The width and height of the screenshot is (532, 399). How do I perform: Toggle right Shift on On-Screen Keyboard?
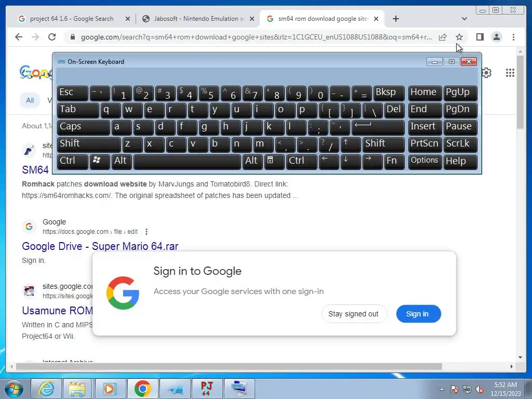383,144
